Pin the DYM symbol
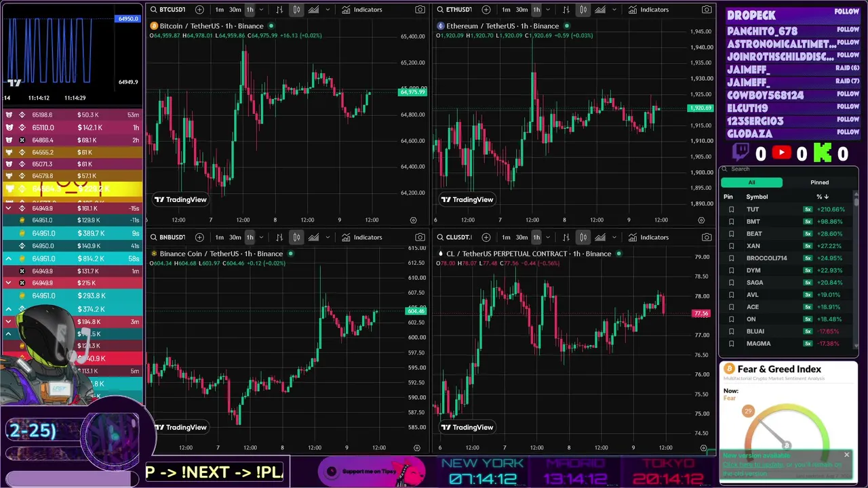Screen dimensions: 868x488 click(x=731, y=270)
